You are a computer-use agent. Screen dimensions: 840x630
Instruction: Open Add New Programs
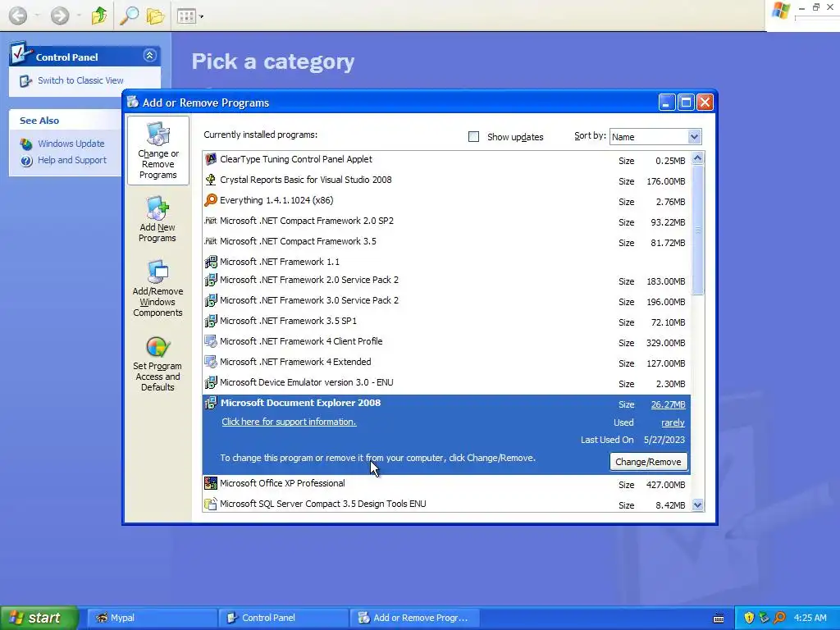[157, 219]
